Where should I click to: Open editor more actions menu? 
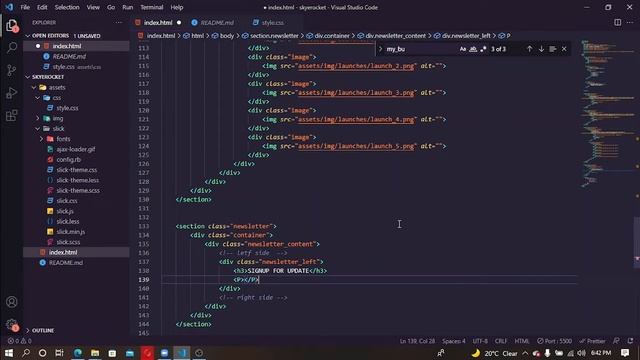click(x=630, y=22)
